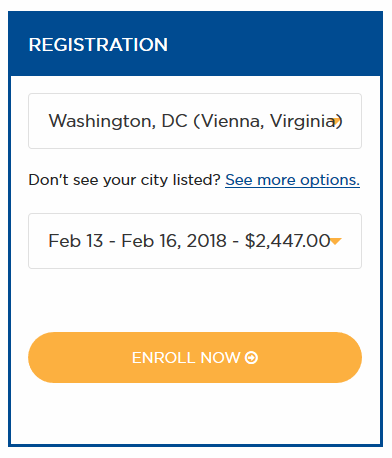Click the word "options." in the underlined link

(330, 180)
